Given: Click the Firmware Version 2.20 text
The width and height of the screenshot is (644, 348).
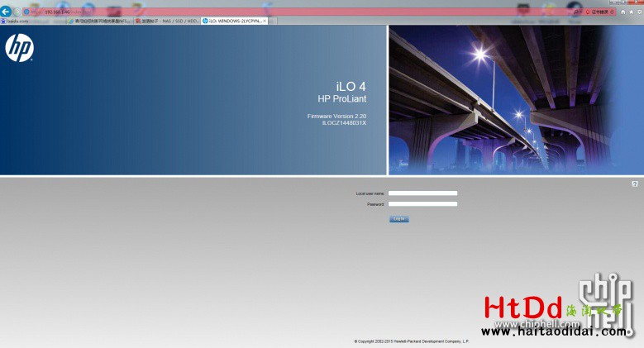Looking at the screenshot, I should pos(336,117).
